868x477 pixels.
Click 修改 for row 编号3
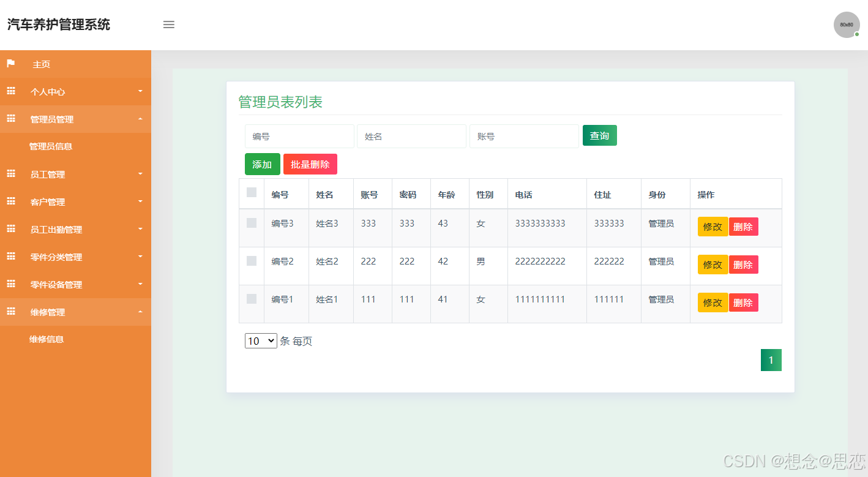713,227
